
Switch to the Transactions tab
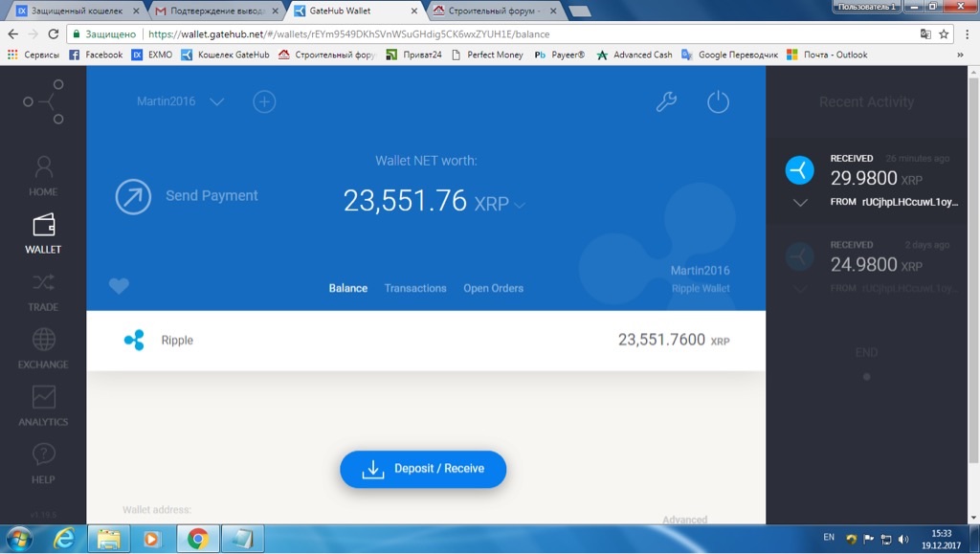pos(415,288)
